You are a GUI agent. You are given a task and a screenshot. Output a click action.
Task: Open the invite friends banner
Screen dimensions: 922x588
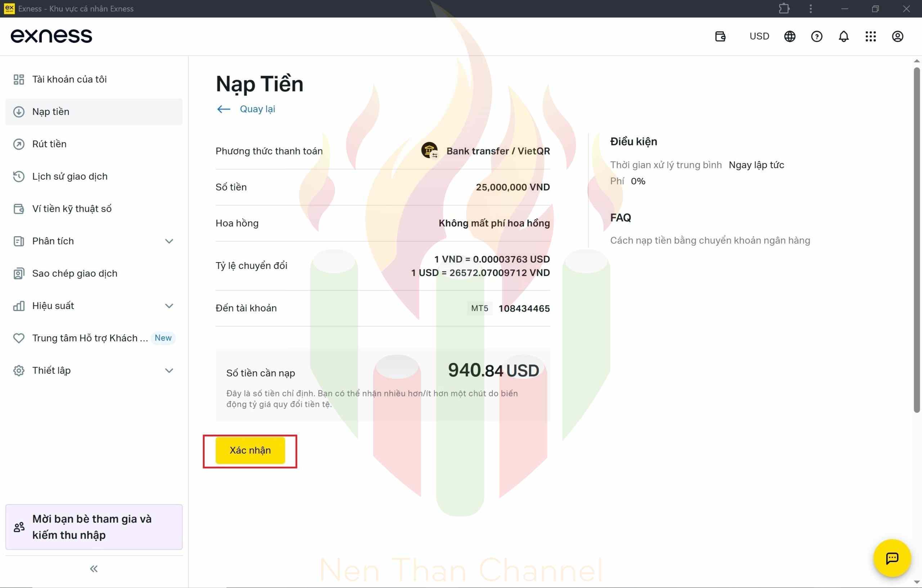(94, 527)
